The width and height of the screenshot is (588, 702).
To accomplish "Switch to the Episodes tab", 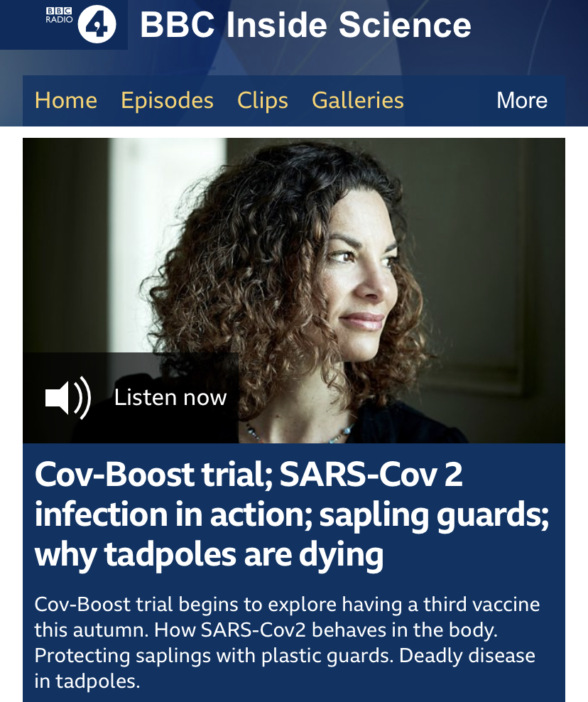I will tap(167, 101).
